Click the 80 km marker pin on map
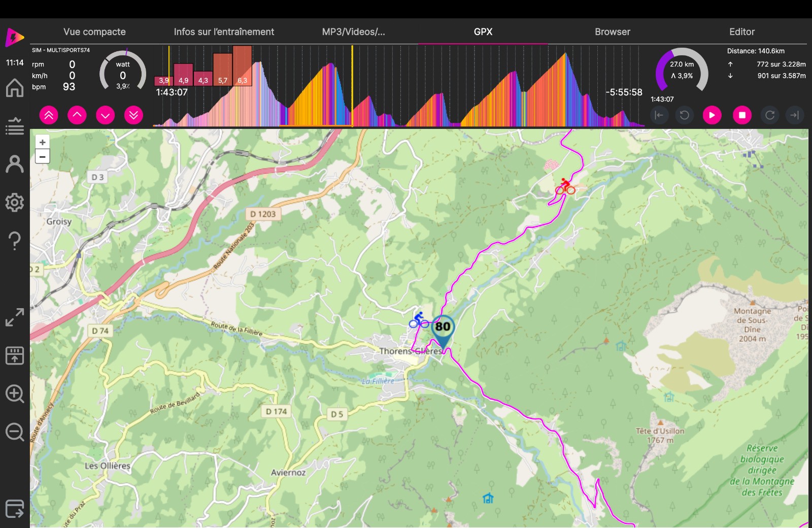Viewport: 812px width, 528px height. tap(443, 330)
